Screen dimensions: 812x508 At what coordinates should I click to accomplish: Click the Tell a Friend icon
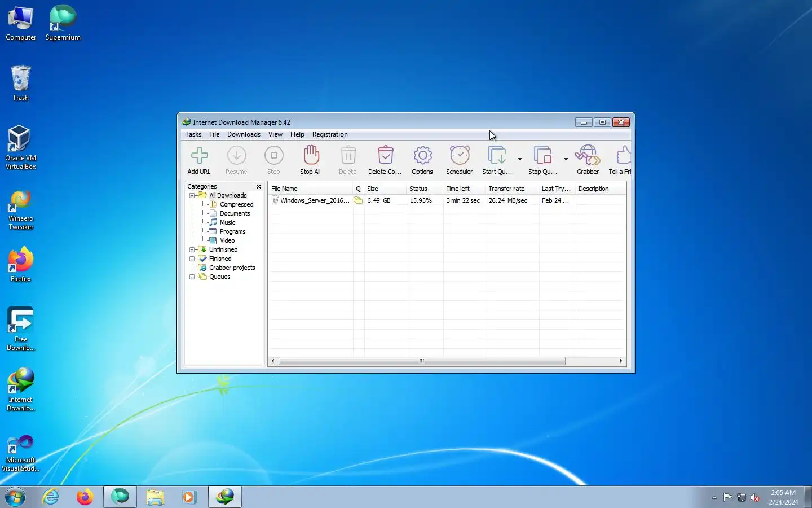coord(623,155)
